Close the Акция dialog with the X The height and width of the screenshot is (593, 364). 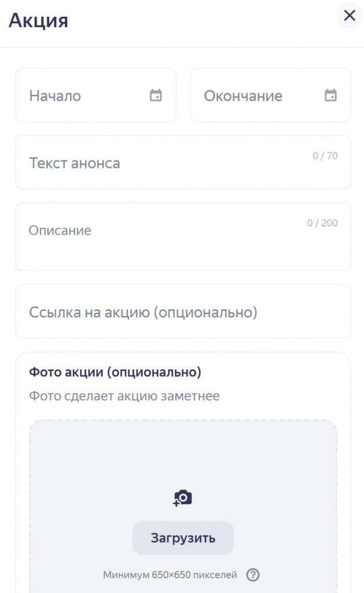pyautogui.click(x=349, y=16)
